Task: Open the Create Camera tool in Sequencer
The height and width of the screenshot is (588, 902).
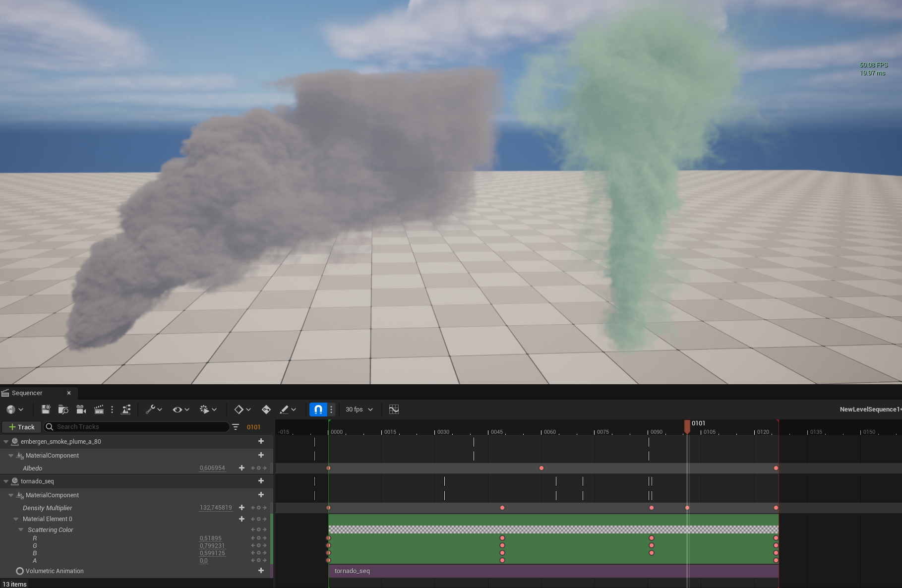Action: (81, 410)
